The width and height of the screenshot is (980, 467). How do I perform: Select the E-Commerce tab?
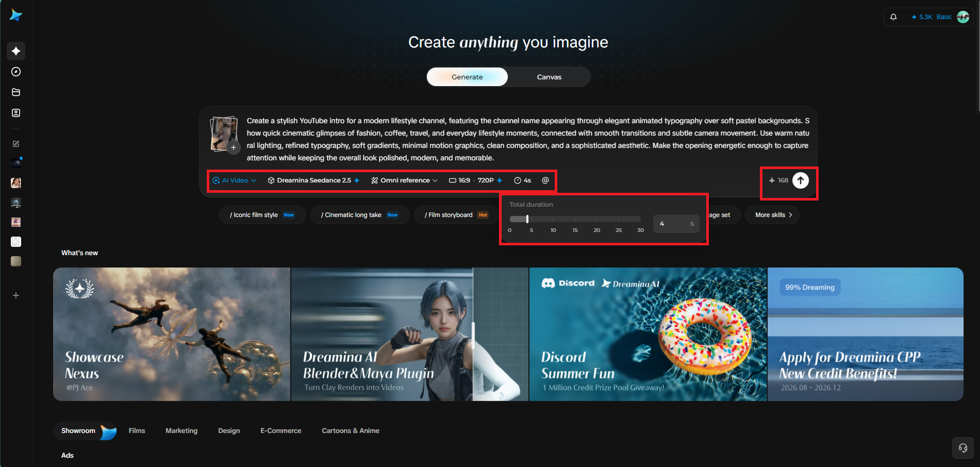[281, 431]
